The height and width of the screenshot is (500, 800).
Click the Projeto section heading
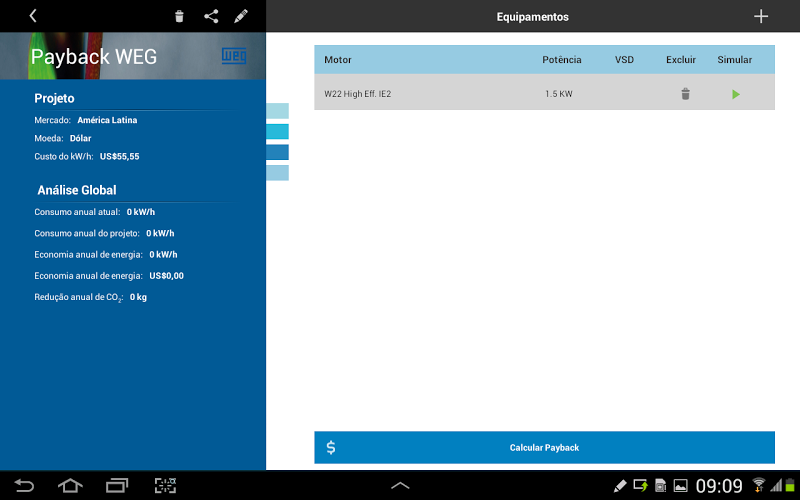click(54, 98)
